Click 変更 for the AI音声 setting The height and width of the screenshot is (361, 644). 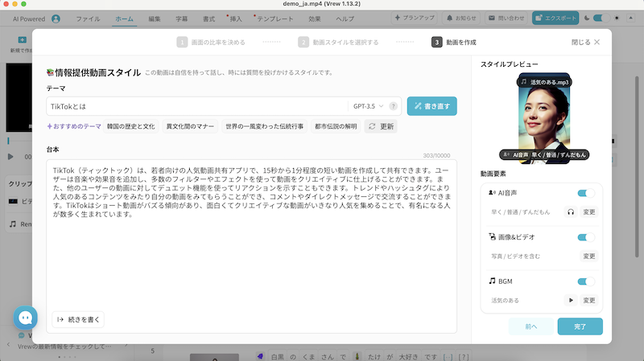589,212
